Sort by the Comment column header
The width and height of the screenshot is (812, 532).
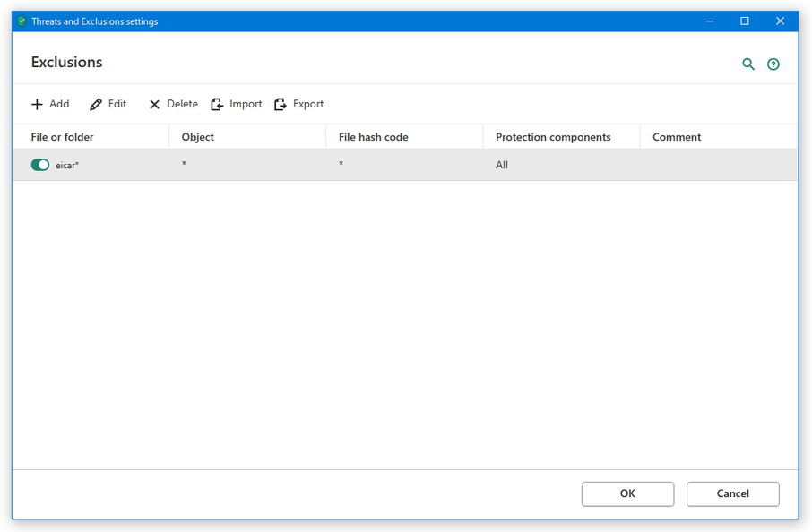point(718,137)
